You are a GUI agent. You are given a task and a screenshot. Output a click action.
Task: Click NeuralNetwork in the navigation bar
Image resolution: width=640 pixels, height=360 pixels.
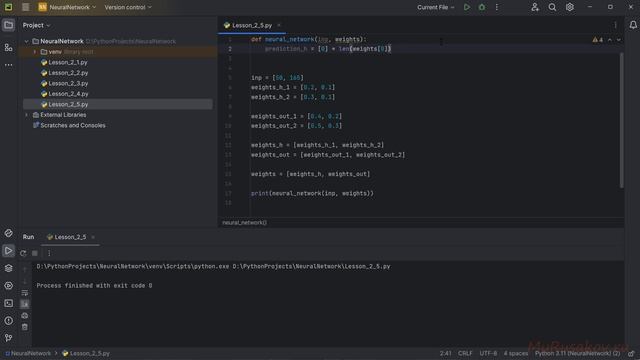[28, 353]
